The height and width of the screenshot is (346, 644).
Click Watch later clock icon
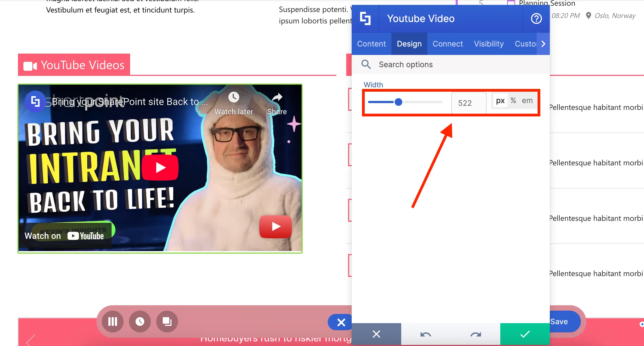click(234, 97)
